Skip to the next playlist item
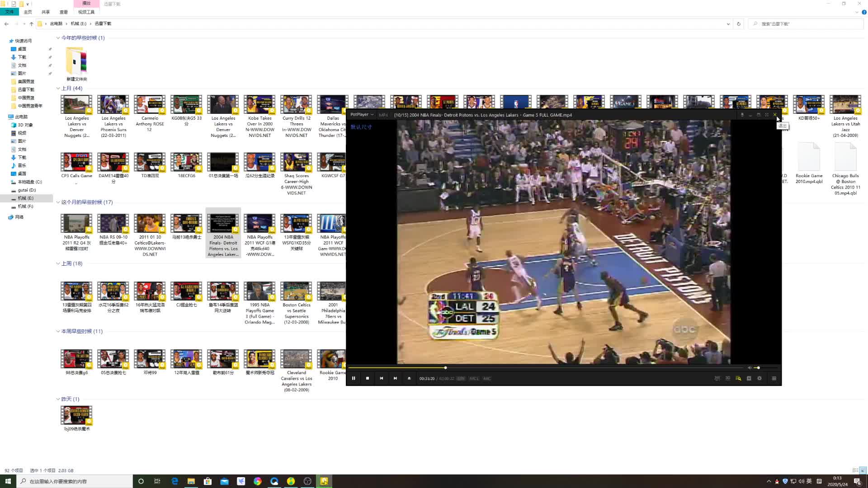The image size is (868, 488). tap(395, 379)
